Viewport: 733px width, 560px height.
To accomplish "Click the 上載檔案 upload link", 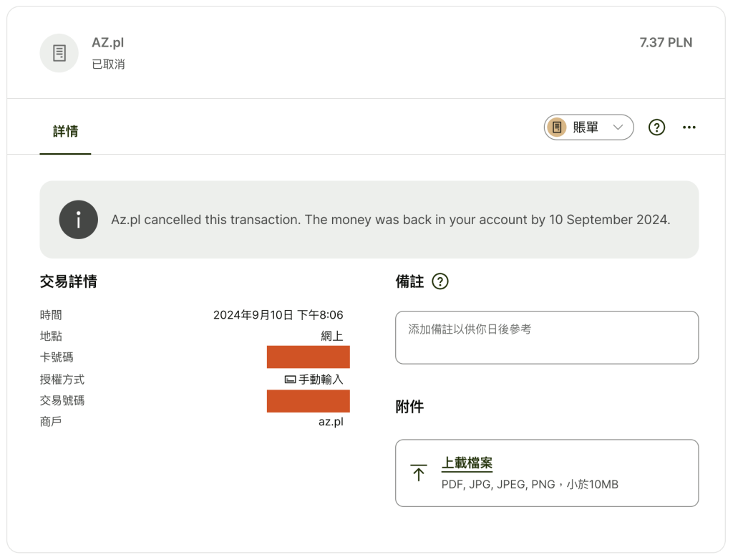I will coord(467,463).
